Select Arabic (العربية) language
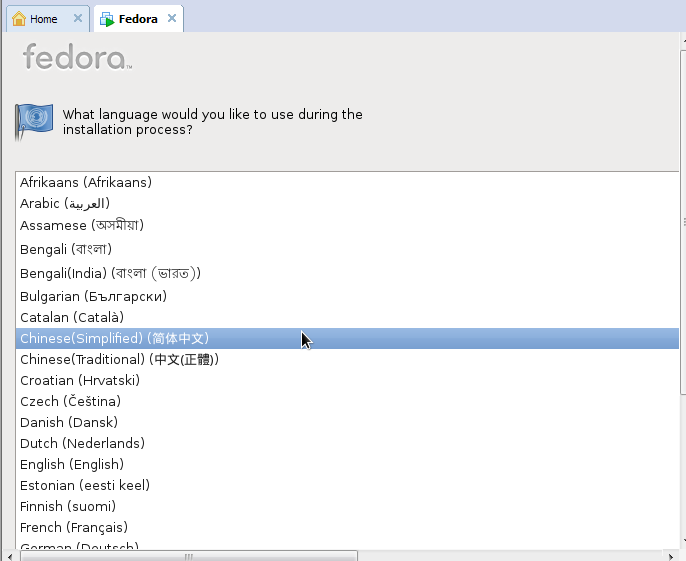The image size is (686, 561). tap(347, 203)
